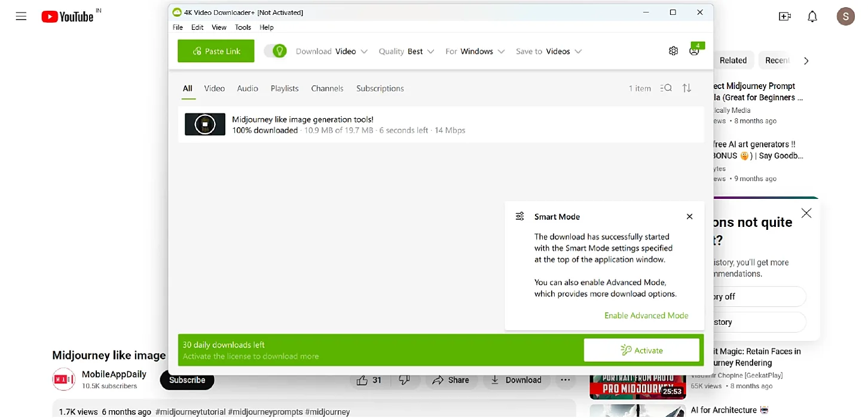Click the Activate license button
Screen dimensions: 868x418
pos(641,351)
